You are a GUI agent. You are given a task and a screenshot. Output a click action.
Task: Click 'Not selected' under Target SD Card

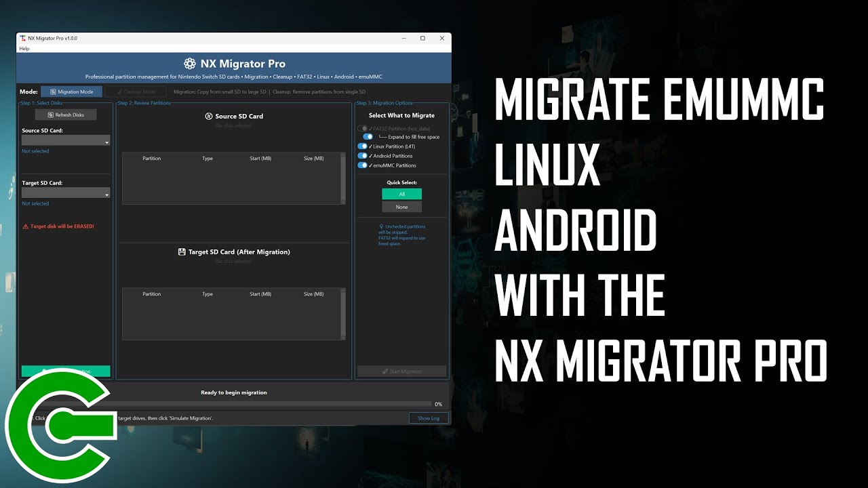click(35, 203)
